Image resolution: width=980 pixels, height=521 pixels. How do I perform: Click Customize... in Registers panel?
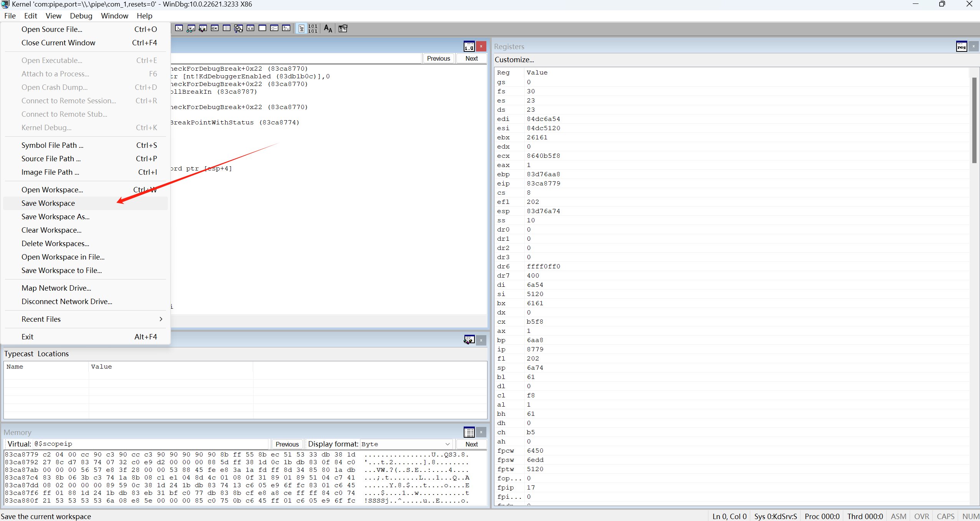point(514,60)
